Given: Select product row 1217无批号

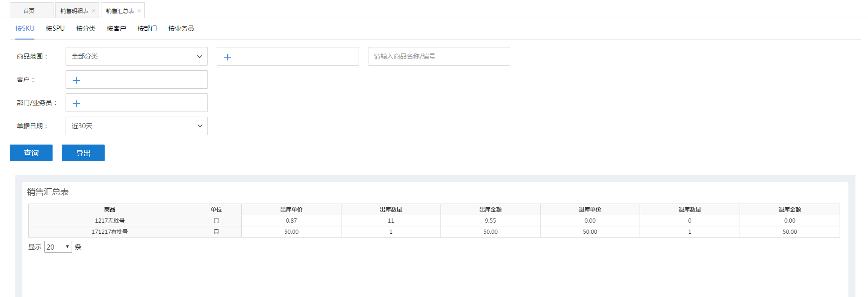Looking at the screenshot, I should [434, 221].
